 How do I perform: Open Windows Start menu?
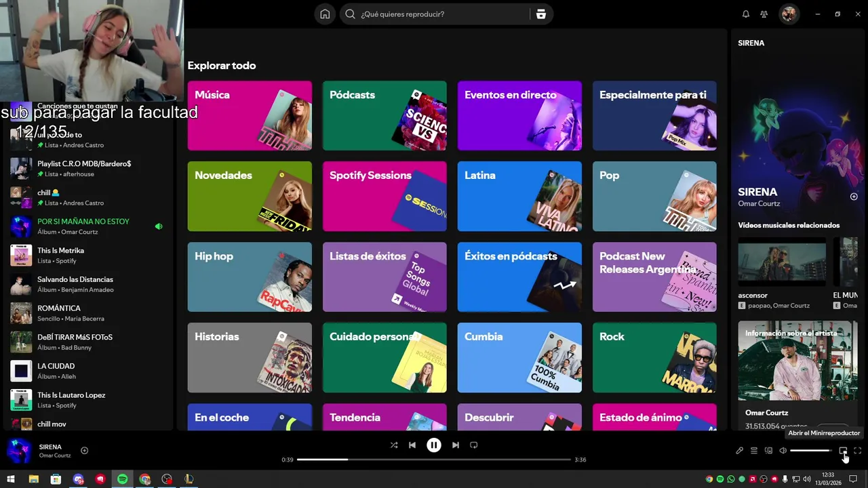click(11, 479)
